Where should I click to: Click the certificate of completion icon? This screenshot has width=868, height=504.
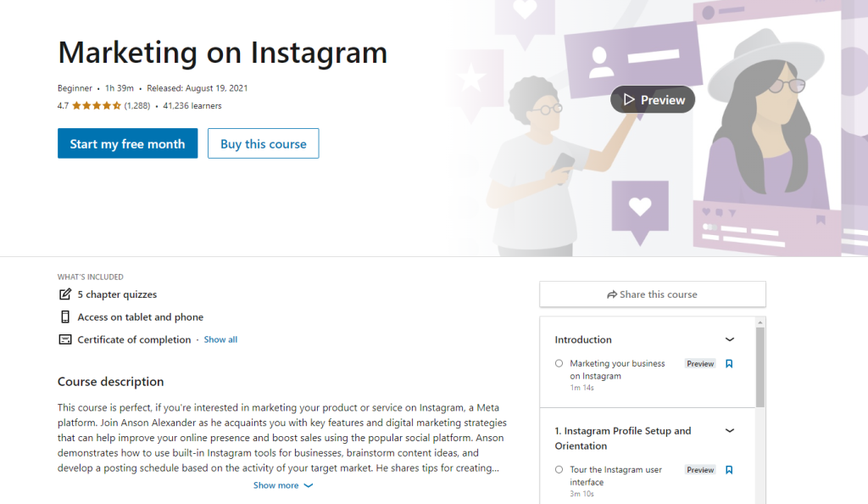[65, 339]
